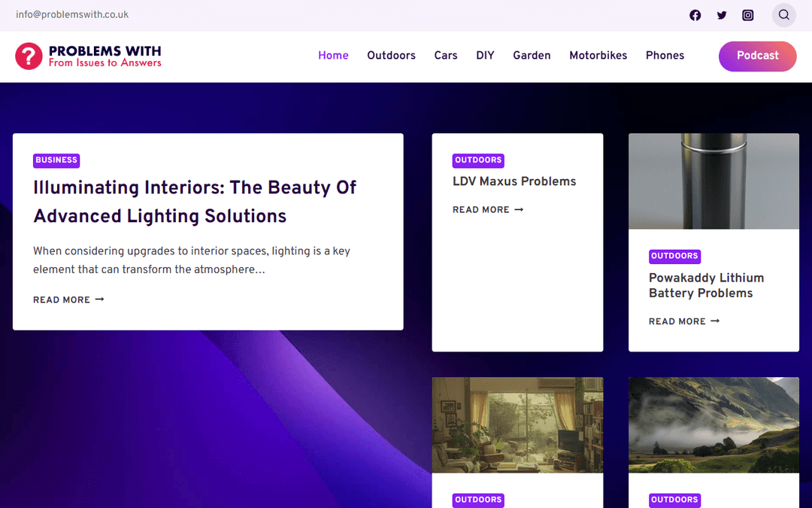Click the article excerpt about lighting upgrades
Image resolution: width=812 pixels, height=508 pixels.
[x=192, y=260]
